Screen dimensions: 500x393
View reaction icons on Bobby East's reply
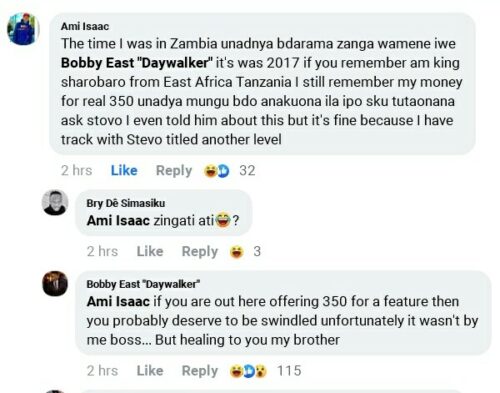[248, 371]
